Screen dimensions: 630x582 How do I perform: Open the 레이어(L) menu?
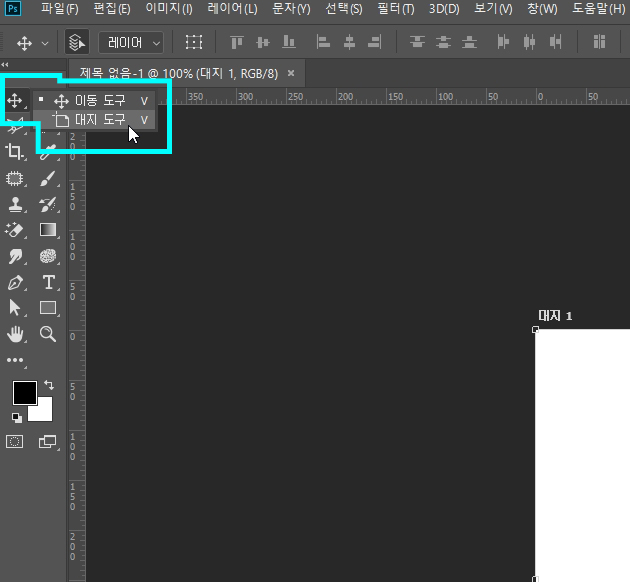tap(232, 8)
